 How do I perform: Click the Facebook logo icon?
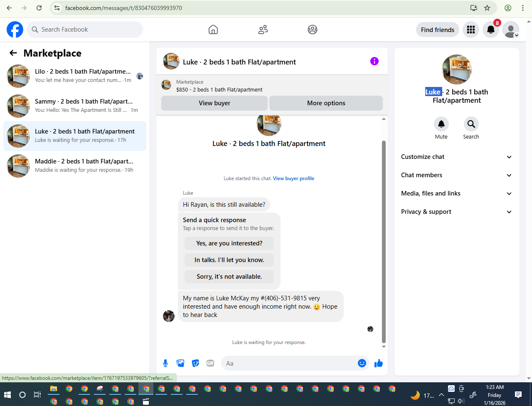tap(15, 30)
